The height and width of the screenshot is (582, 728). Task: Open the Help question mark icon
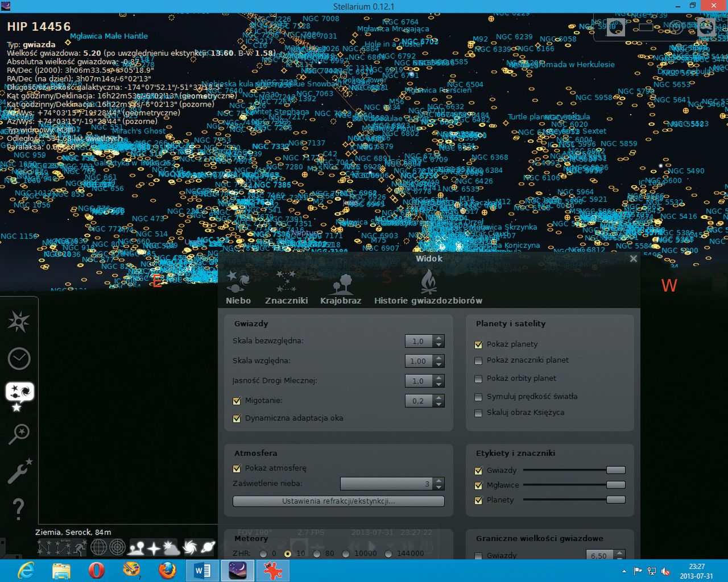18,509
